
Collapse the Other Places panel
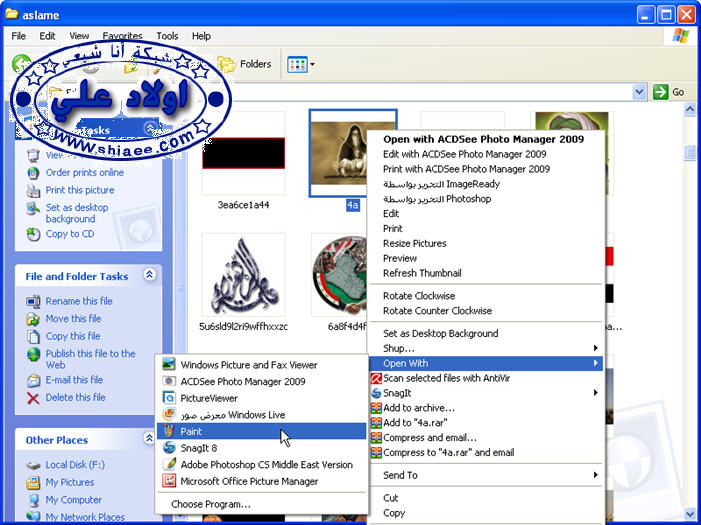(149, 438)
